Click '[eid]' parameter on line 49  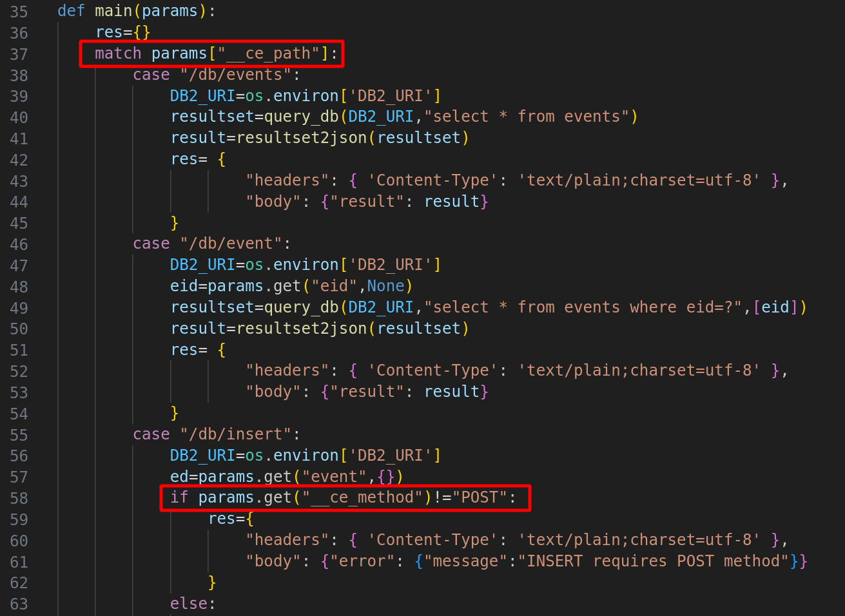coord(775,307)
